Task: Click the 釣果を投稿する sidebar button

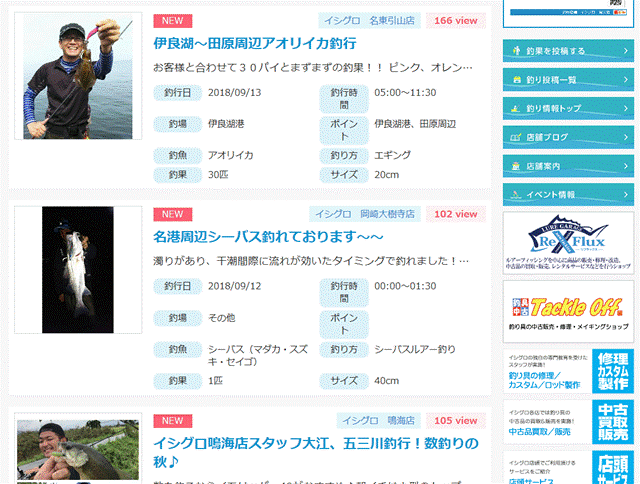Action: coord(568,51)
